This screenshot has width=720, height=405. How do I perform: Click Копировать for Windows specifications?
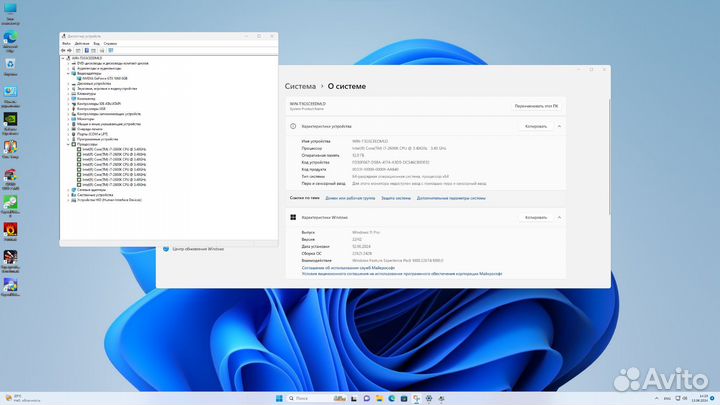click(536, 217)
